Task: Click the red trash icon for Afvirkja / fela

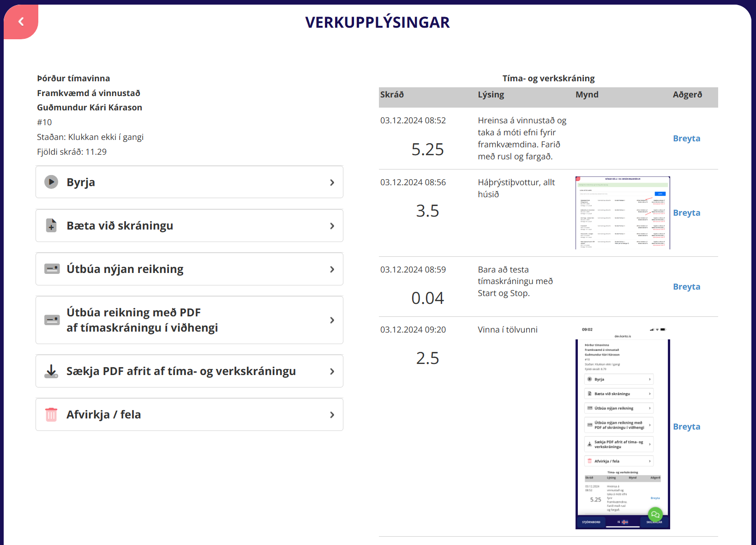Action: pyautogui.click(x=51, y=414)
